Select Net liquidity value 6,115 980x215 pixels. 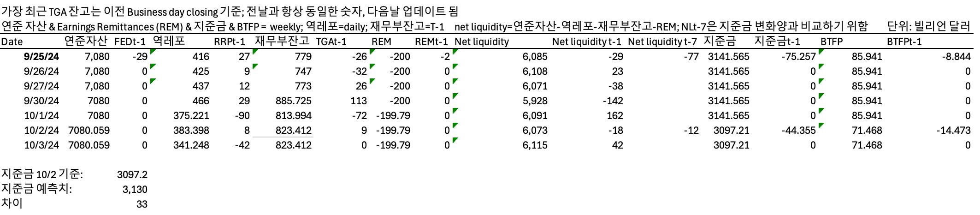tap(535, 145)
